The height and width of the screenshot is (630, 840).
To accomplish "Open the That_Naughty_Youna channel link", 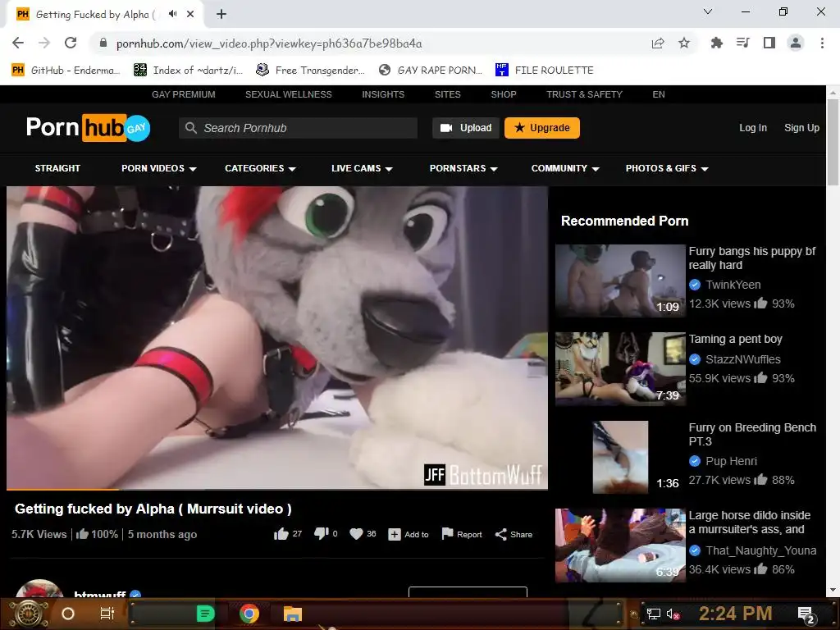I will click(760, 550).
